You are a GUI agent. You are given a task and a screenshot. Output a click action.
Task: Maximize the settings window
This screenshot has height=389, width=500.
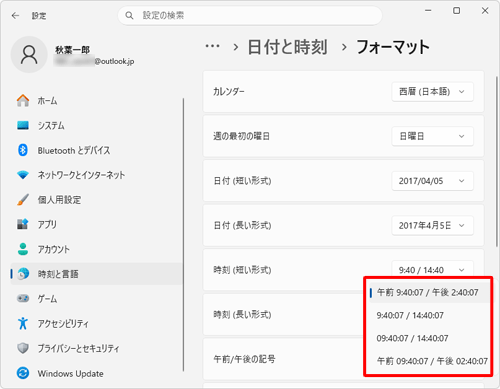pyautogui.click(x=456, y=11)
